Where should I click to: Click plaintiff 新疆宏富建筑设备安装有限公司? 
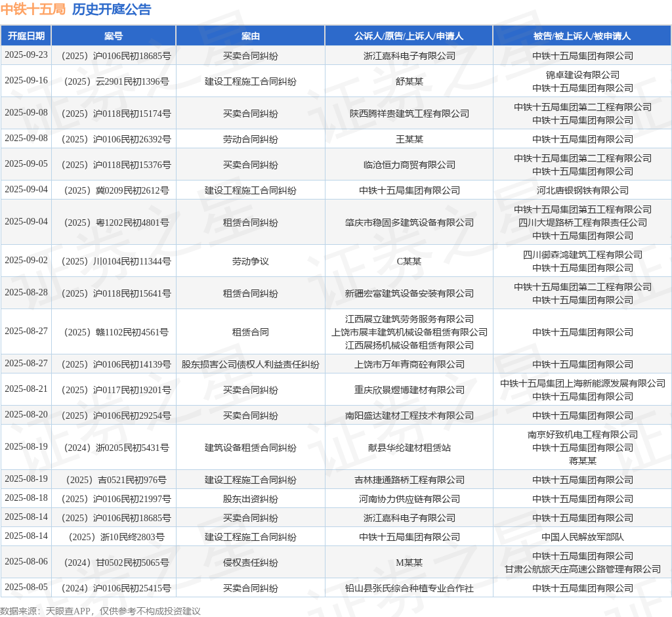point(409,293)
